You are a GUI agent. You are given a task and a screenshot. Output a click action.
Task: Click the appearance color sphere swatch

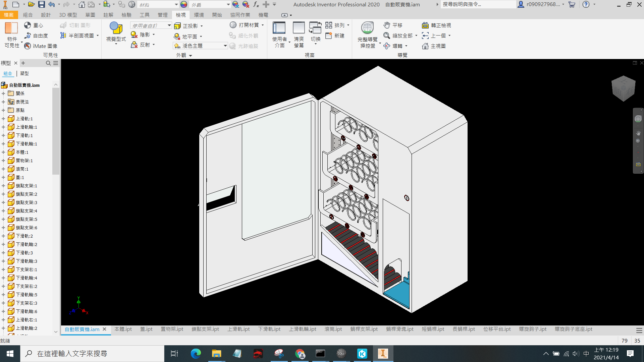183,4
